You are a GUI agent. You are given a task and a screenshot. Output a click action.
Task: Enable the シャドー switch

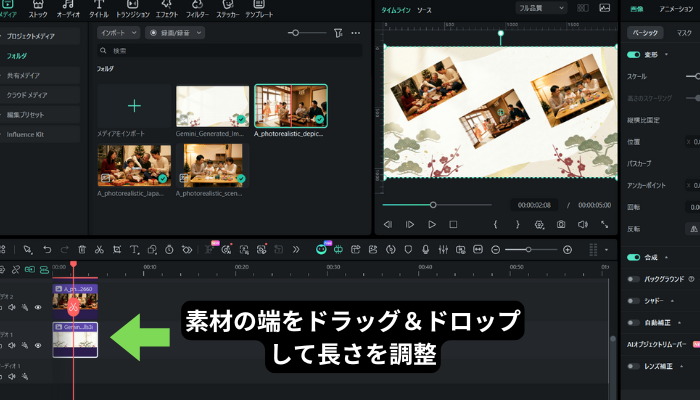click(633, 301)
